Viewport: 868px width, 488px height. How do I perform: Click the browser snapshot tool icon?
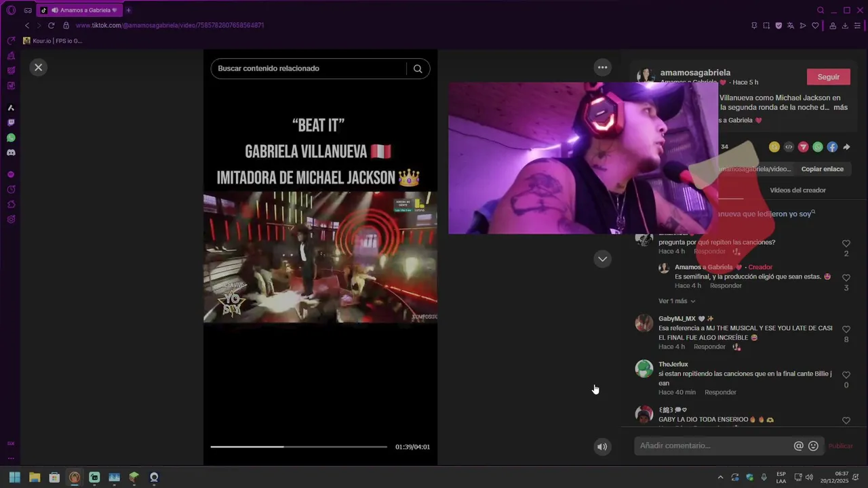click(x=766, y=26)
